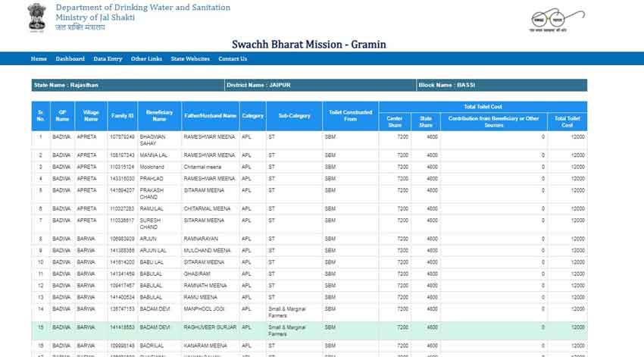Viewport: 644px width, 357px height.
Task: Click Department of Drinking Water and Sanitation title
Action: 143,8
